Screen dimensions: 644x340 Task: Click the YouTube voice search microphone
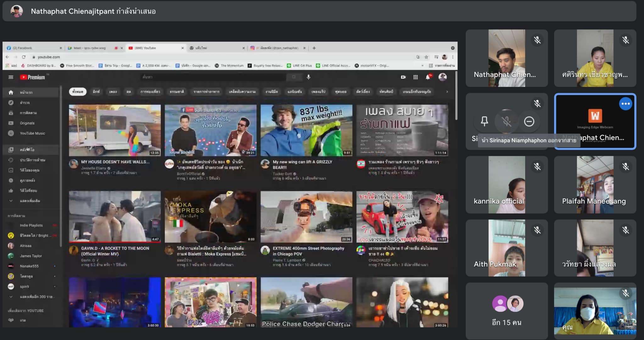(308, 77)
